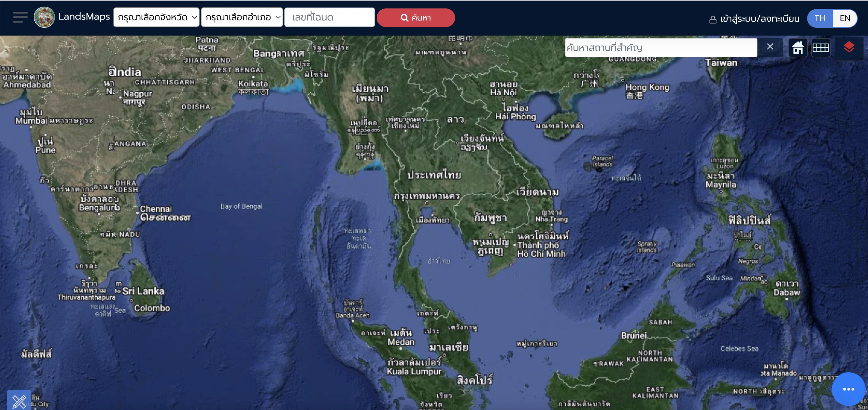
Task: Click the LandsMaps emblem logo
Action: pos(44,17)
